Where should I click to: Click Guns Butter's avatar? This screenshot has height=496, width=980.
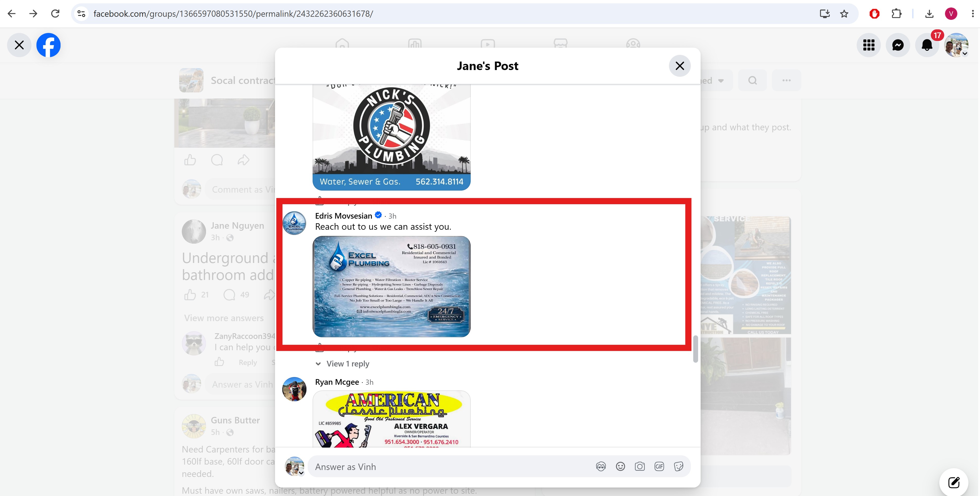click(194, 426)
